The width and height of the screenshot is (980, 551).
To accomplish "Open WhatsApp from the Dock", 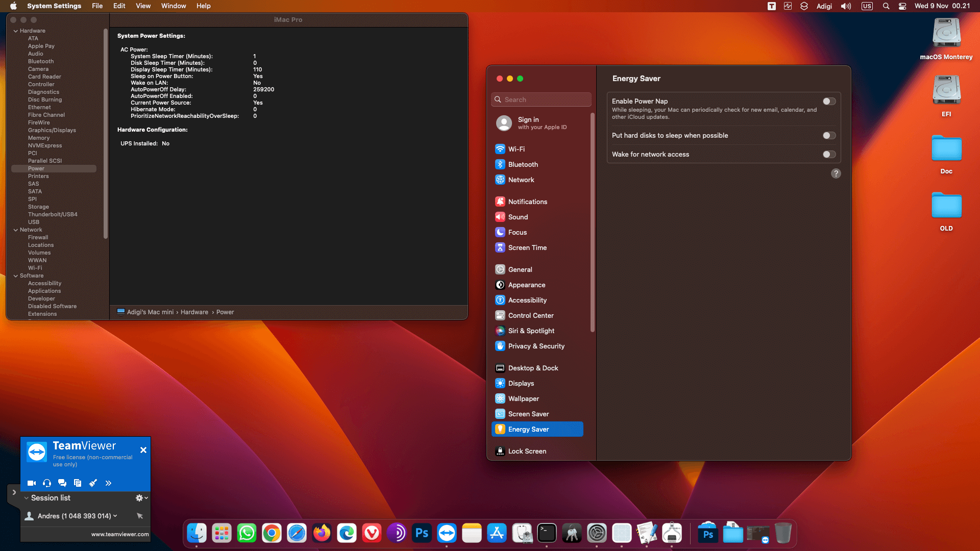I will 247,533.
